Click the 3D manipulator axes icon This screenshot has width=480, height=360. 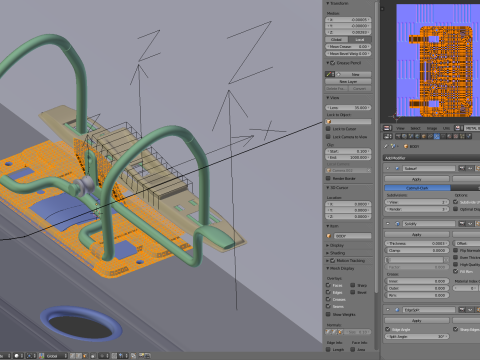41,356
